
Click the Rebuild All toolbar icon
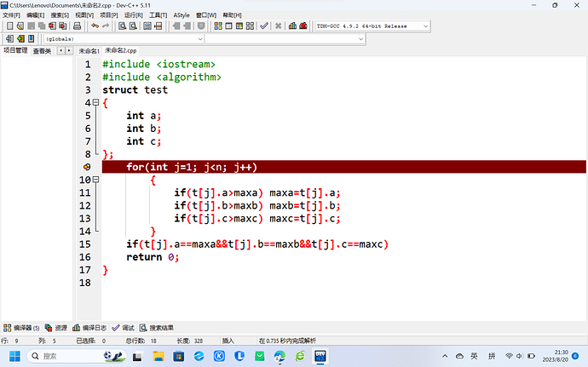(250, 26)
